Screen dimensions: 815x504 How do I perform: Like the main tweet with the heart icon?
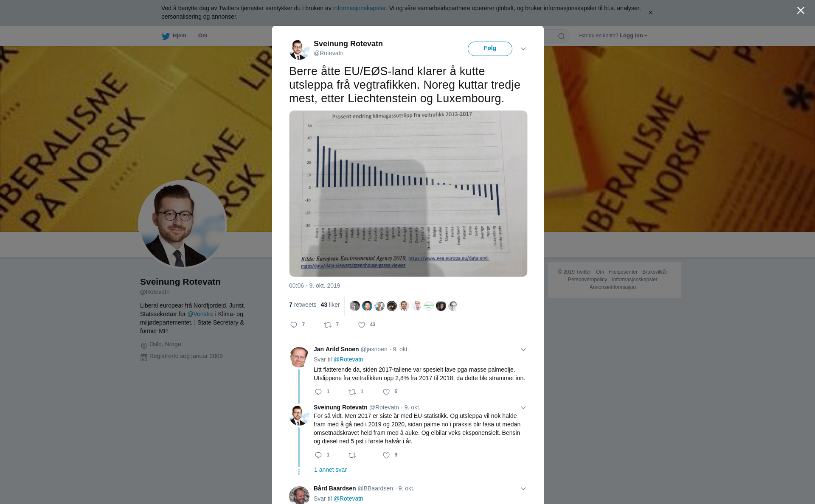[362, 325]
